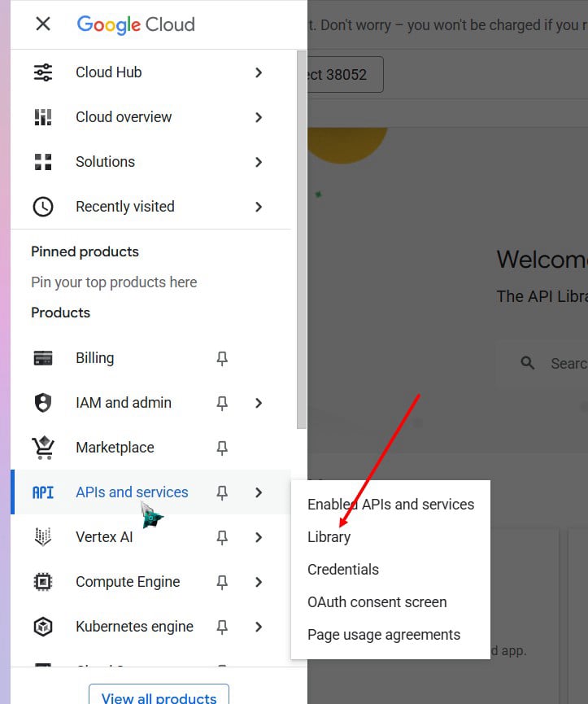Click the Recently visited label

(x=124, y=207)
